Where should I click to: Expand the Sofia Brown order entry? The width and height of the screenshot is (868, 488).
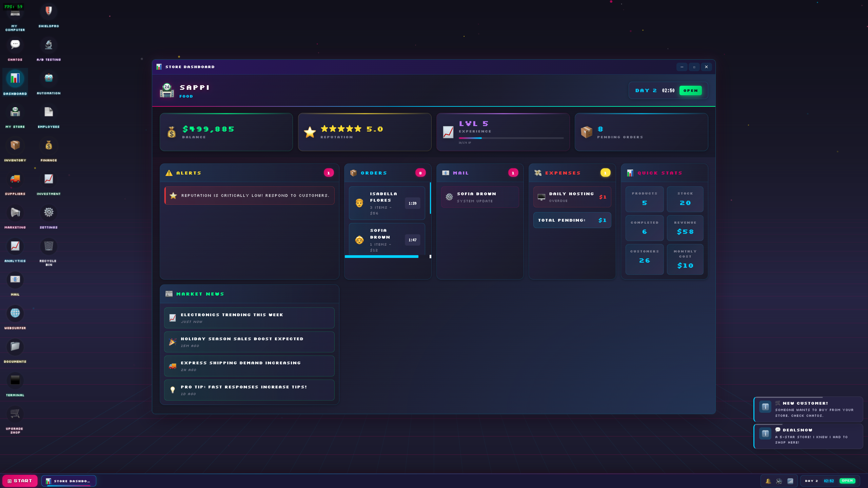pos(387,240)
